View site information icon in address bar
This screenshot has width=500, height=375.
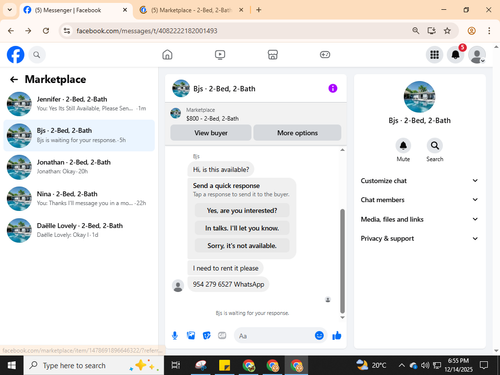(x=67, y=31)
